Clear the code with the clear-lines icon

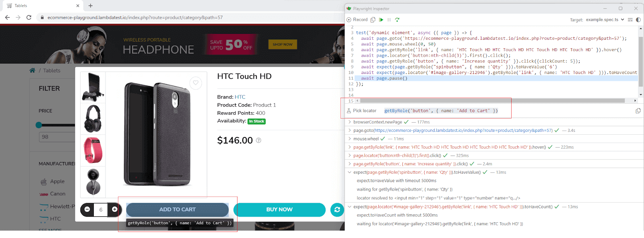tap(630, 20)
